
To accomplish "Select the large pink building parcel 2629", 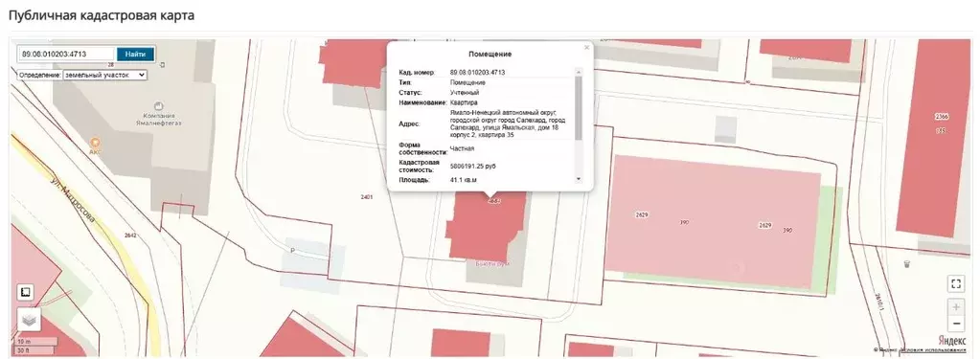I will coord(713,222).
